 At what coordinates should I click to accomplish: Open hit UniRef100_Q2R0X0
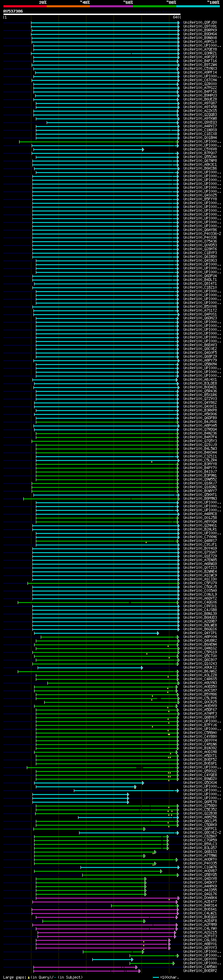tap(200, 84)
